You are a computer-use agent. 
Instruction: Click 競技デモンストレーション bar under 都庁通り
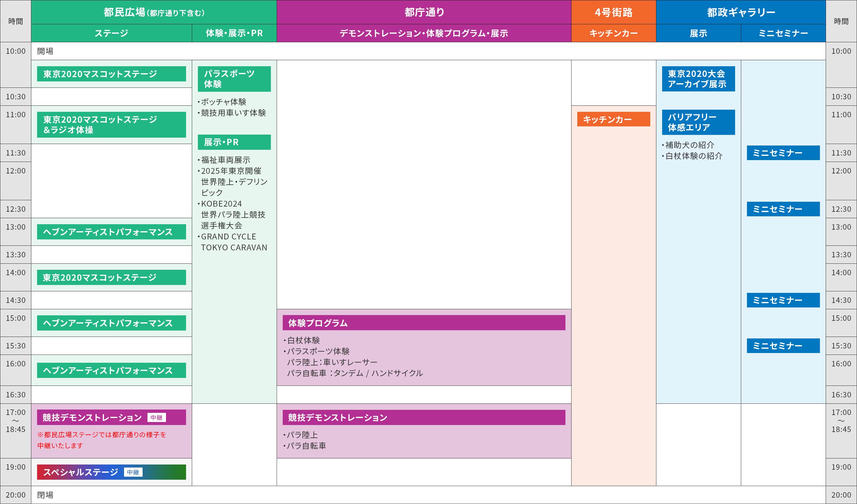(x=424, y=417)
